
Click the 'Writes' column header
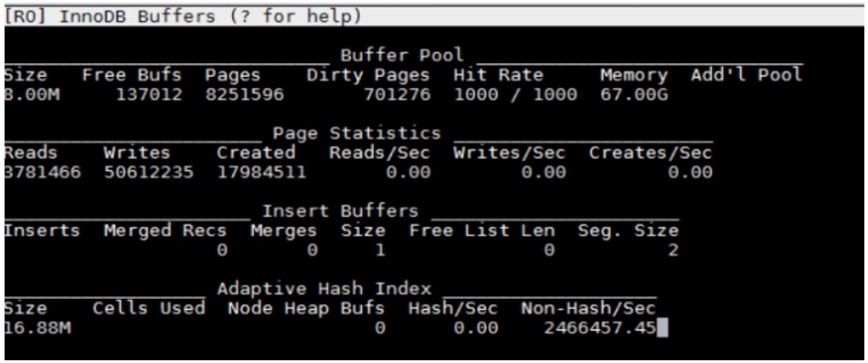tap(137, 153)
